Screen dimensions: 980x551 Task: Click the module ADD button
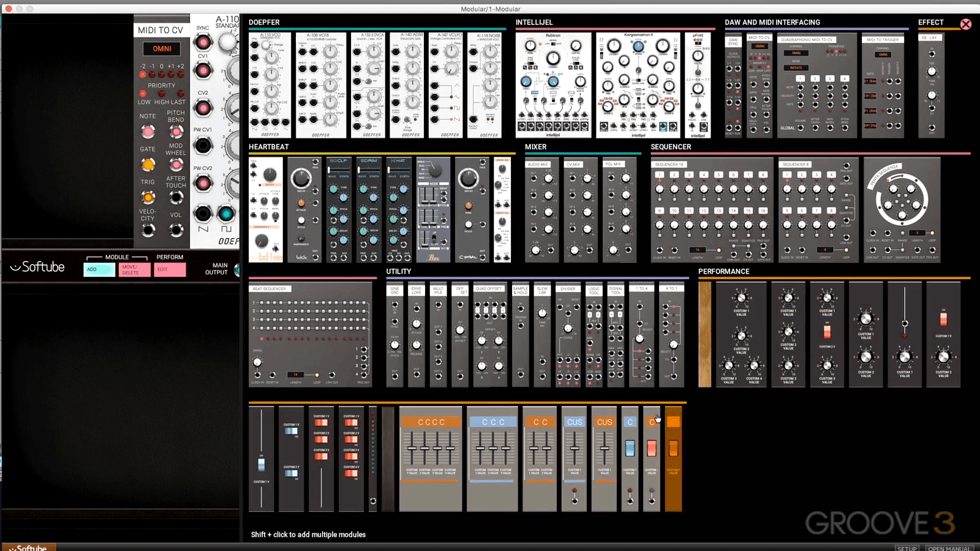click(x=99, y=269)
